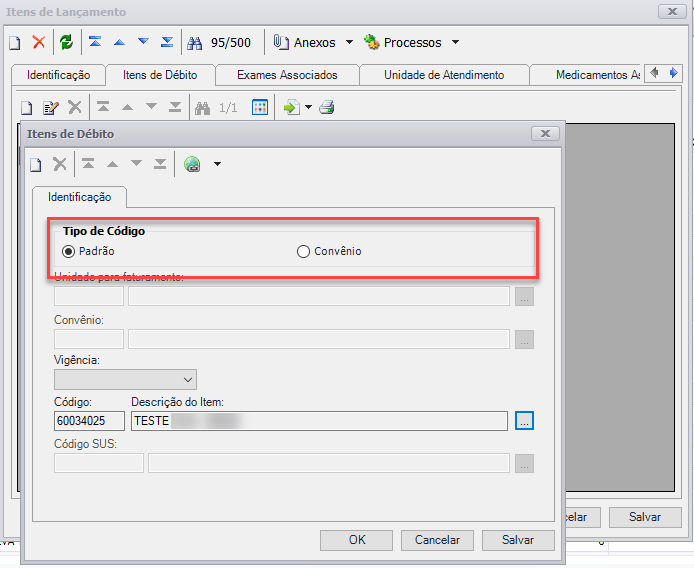Select dialog Identificação tab
The width and height of the screenshot is (694, 568).
pyautogui.click(x=80, y=197)
